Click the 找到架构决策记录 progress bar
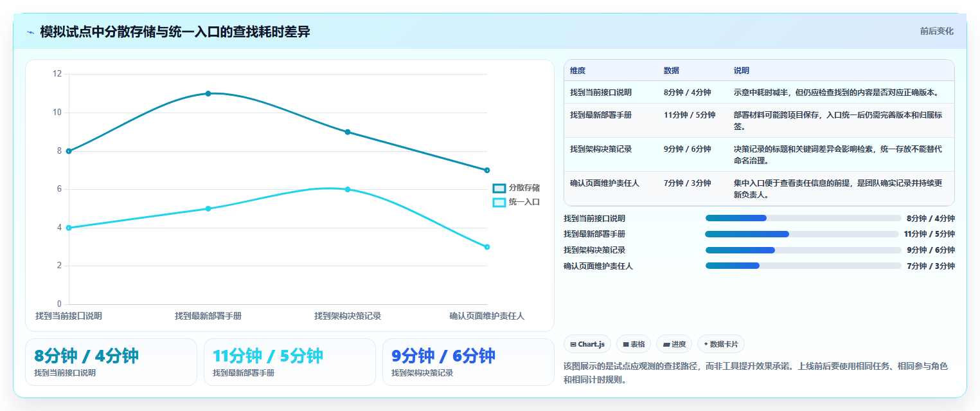Image resolution: width=980 pixels, height=411 pixels. pyautogui.click(x=803, y=250)
